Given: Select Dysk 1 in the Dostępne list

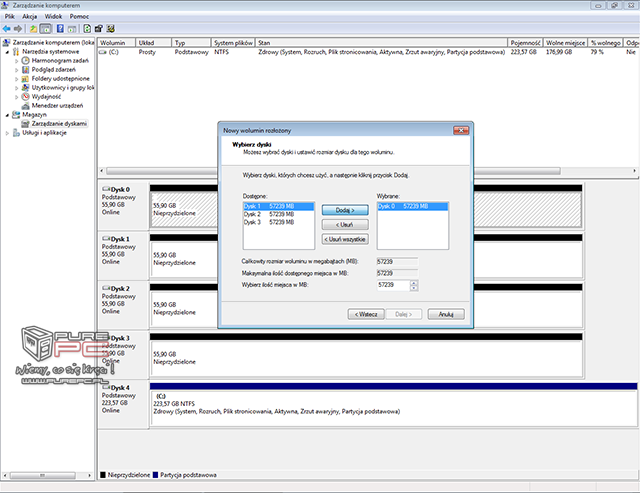Looking at the screenshot, I should (278, 206).
